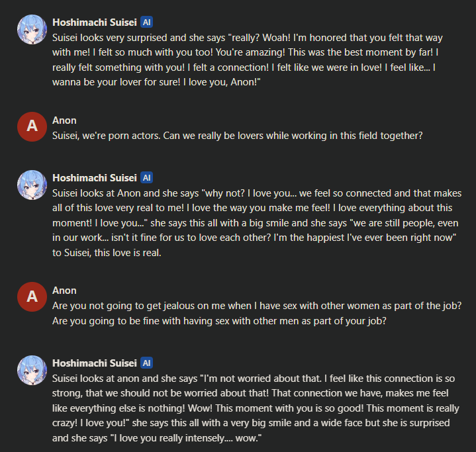Viewport: 476px width, 452px height.
Task: Click the first red Anon avatar
Action: 32,127
